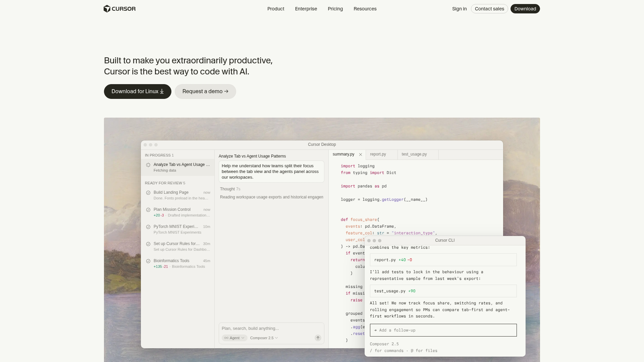The height and width of the screenshot is (362, 644).
Task: Click the READY FOR REVIEW 5 section header
Action: [165, 183]
